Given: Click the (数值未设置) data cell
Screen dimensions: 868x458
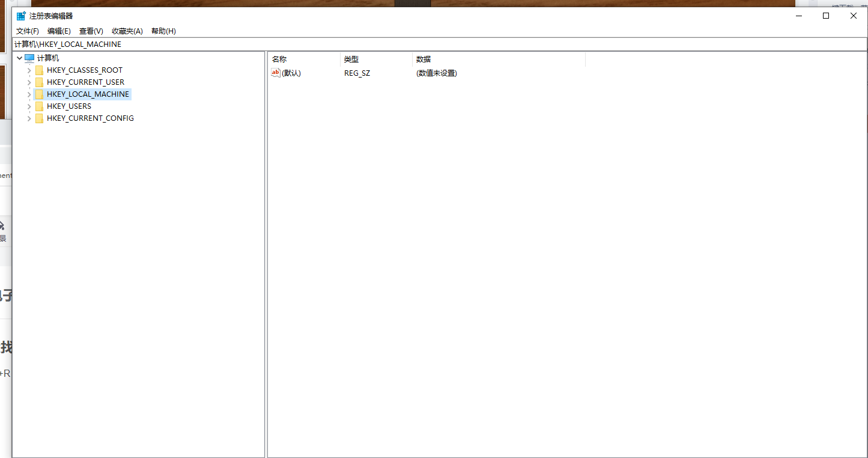Looking at the screenshot, I should coord(437,73).
